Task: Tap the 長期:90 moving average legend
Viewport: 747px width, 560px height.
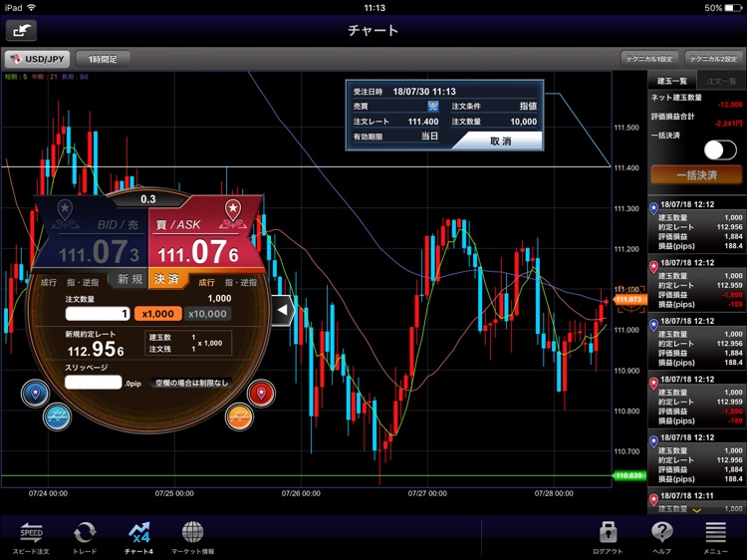Action: (x=75, y=77)
